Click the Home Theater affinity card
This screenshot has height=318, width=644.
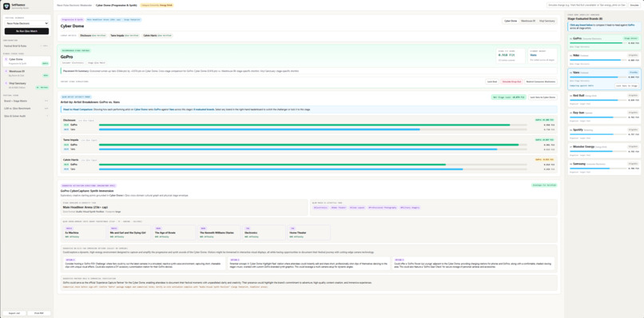[x=309, y=233]
